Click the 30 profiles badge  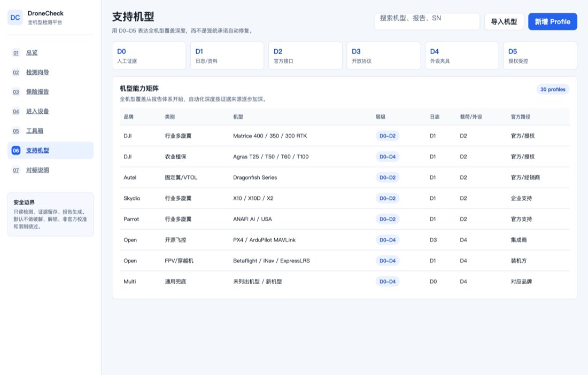(x=553, y=89)
